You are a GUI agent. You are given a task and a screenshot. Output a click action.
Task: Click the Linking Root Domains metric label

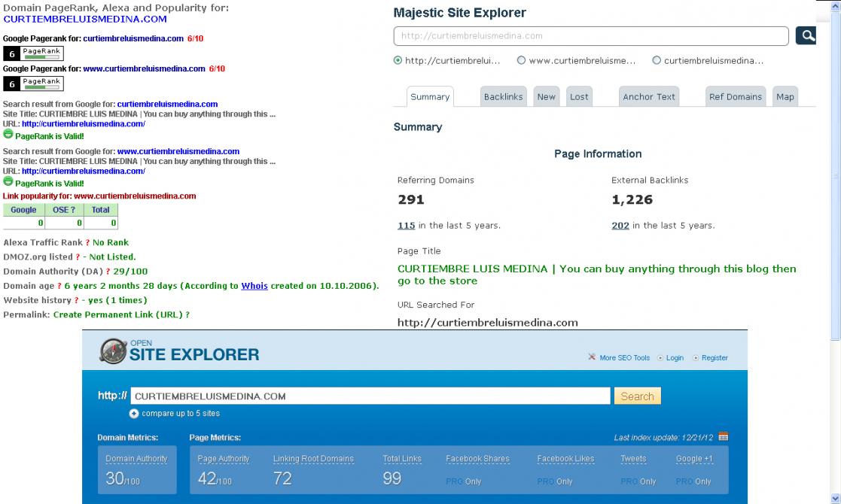pyautogui.click(x=313, y=459)
